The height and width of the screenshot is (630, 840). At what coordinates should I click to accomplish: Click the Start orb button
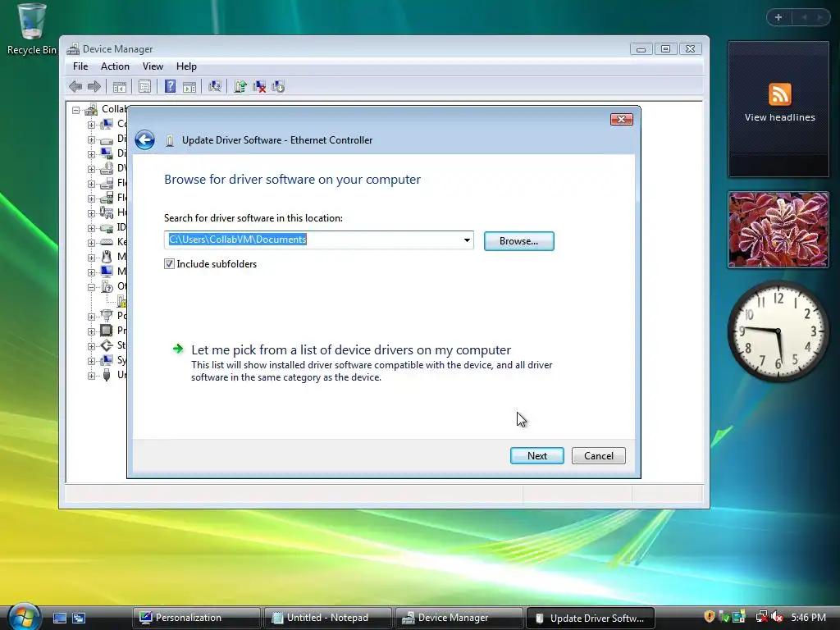pyautogui.click(x=25, y=617)
